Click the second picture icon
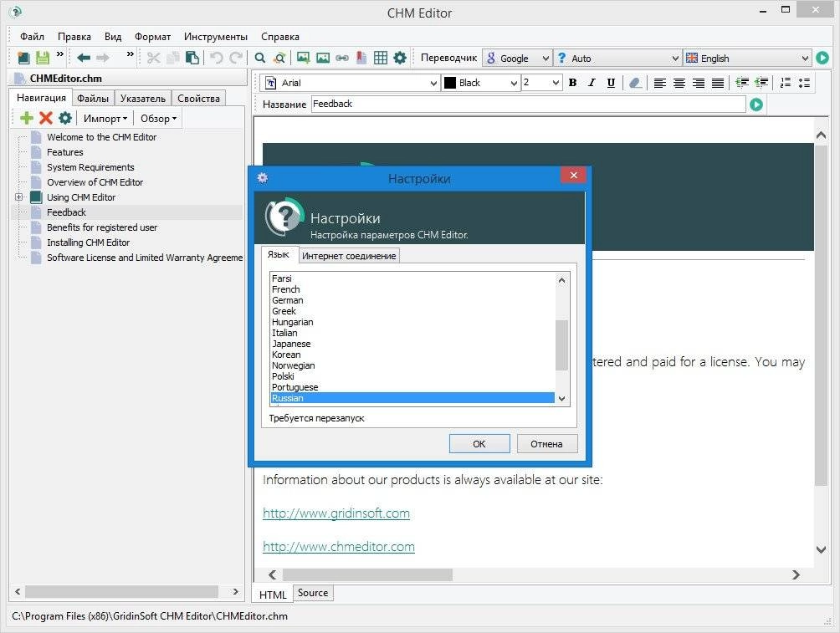 tap(322, 58)
